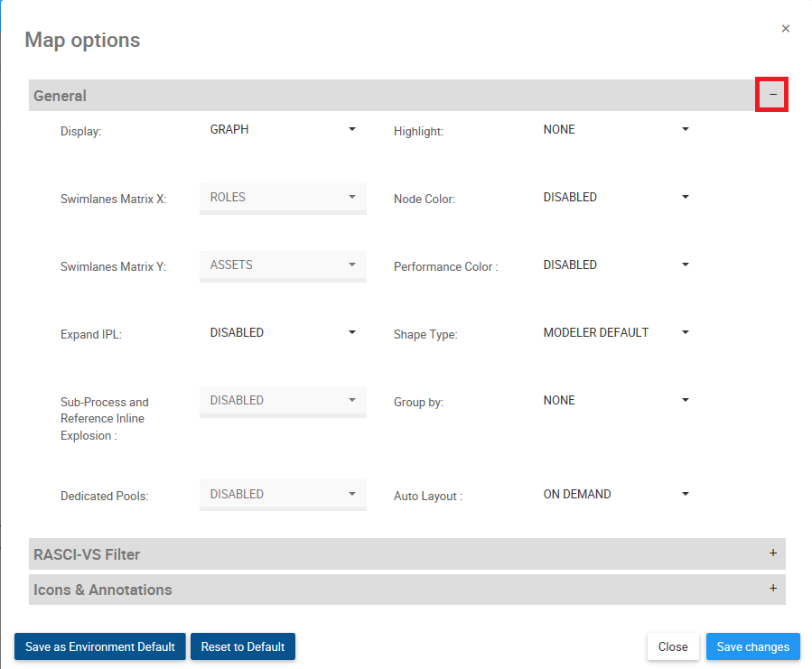Click the Swimlanes Matrix Y dropdown

coord(283,265)
